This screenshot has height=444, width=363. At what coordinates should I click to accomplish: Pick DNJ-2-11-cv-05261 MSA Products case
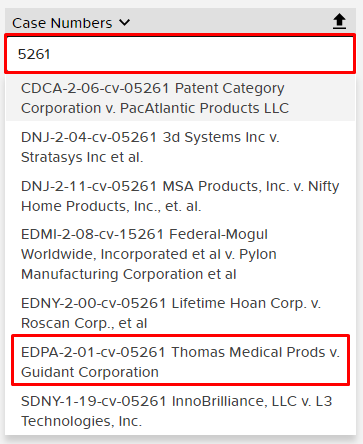pyautogui.click(x=180, y=196)
